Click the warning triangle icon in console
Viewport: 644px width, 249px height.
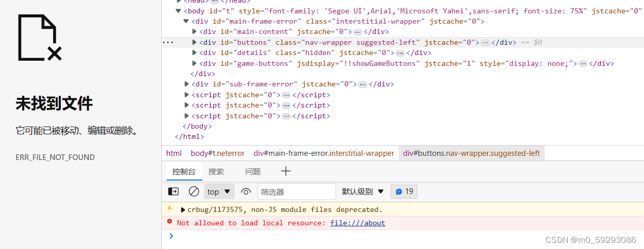click(x=170, y=208)
